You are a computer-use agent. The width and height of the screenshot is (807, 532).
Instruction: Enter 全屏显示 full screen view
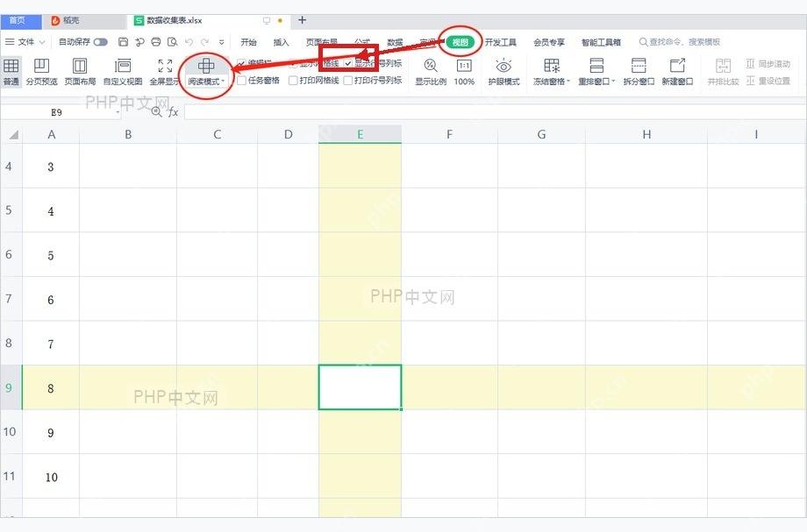tap(165, 72)
